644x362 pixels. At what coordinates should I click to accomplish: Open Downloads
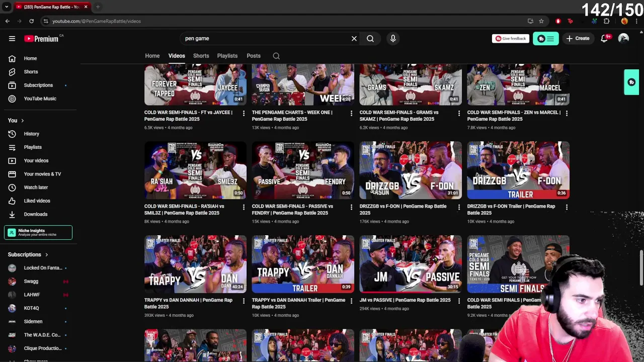tap(35, 214)
